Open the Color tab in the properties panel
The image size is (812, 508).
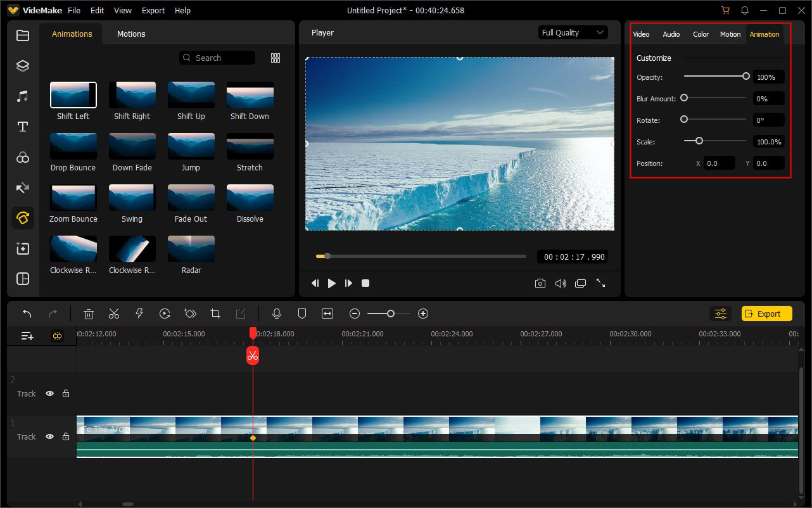click(x=701, y=34)
